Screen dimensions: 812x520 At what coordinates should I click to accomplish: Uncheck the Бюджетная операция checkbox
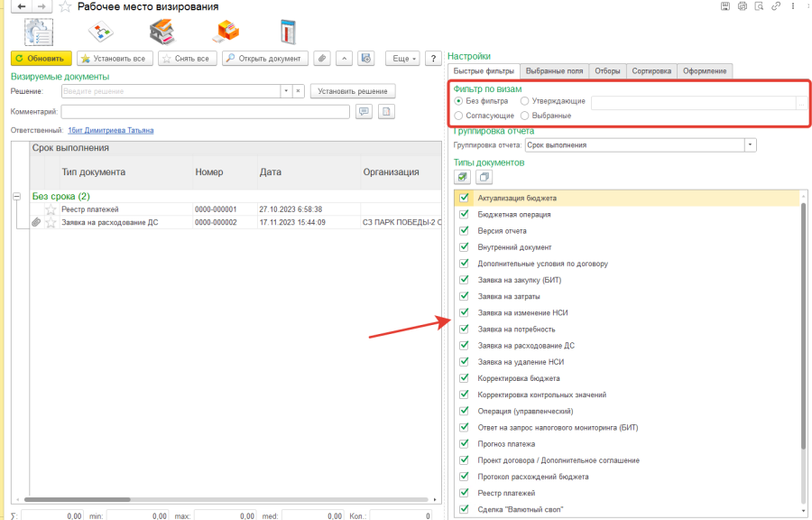pyautogui.click(x=465, y=215)
